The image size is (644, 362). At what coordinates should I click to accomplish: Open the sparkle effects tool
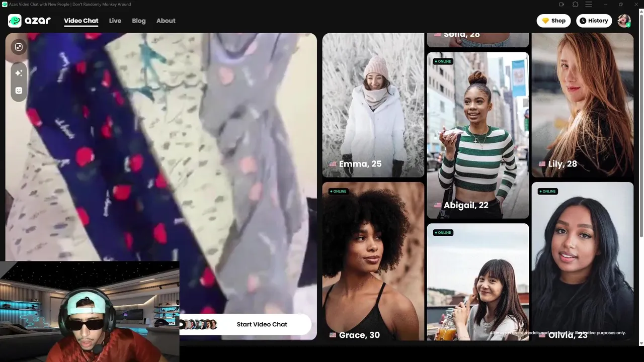click(19, 73)
